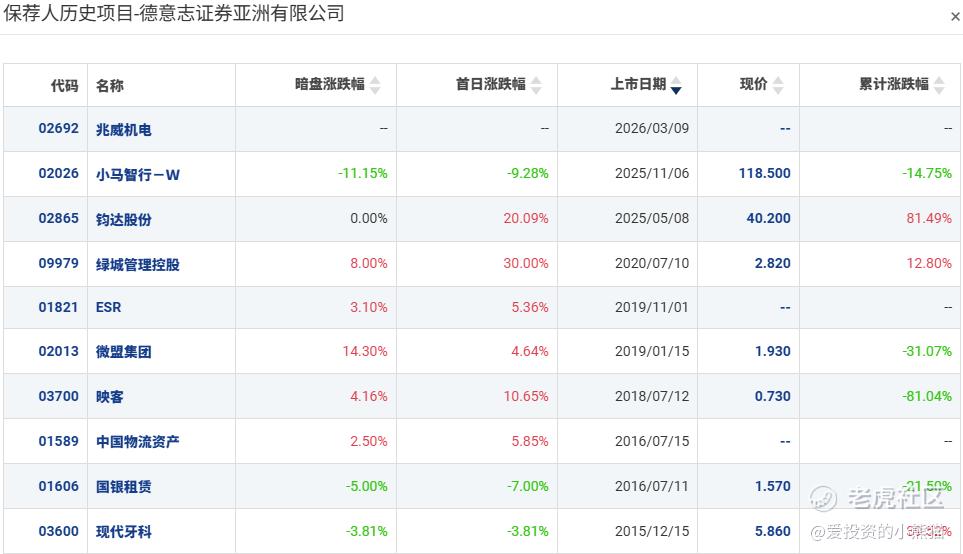963x554 pixels.
Task: Open 中国物流资产 stock page
Action: tap(138, 442)
